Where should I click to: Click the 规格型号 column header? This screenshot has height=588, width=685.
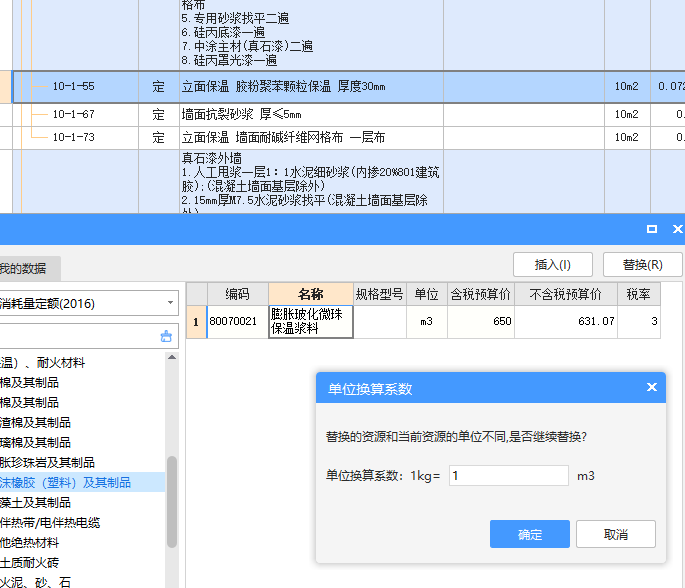[x=379, y=294]
